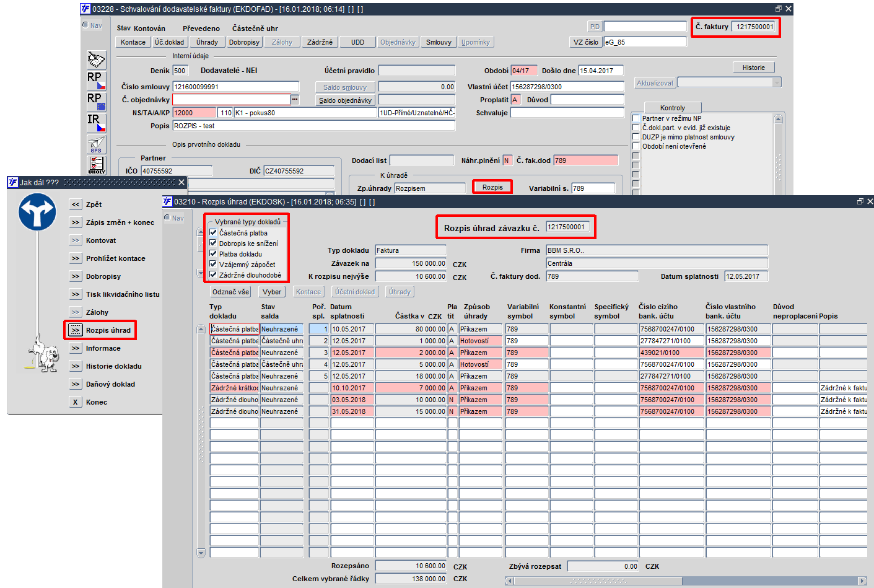874x588 pixels.
Task: Click the SPS paper plane icon
Action: (97, 144)
